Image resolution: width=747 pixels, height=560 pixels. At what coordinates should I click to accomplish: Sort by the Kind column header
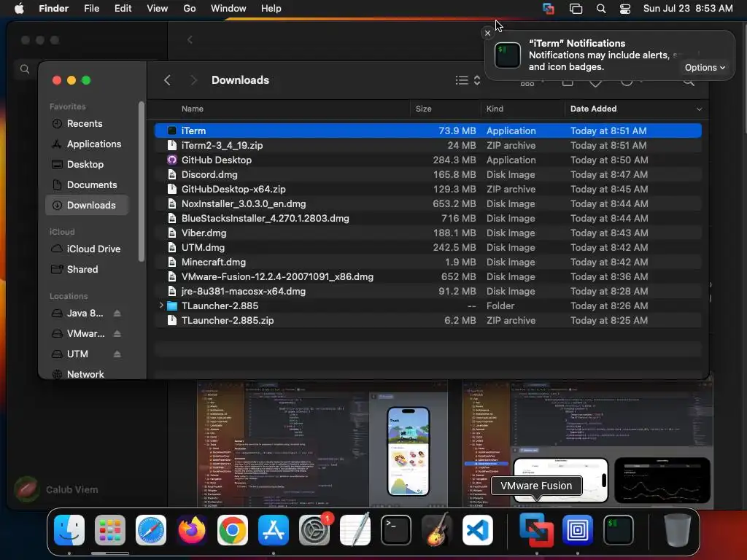tap(495, 109)
